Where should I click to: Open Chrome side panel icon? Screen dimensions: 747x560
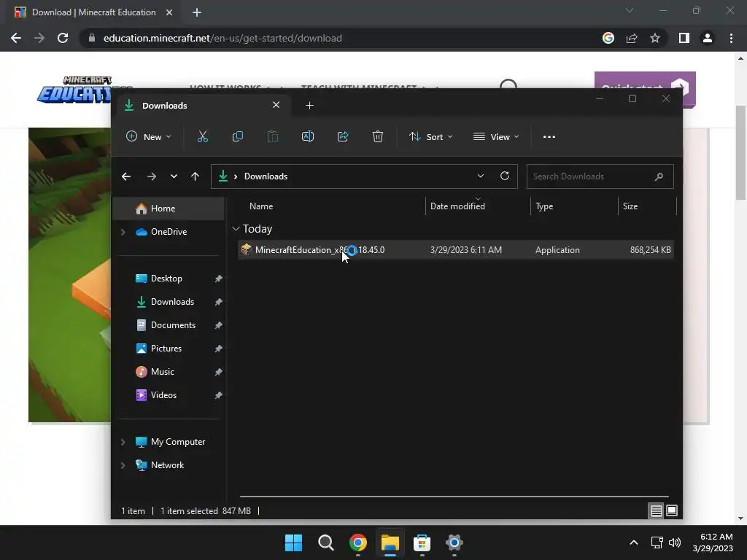tap(684, 38)
